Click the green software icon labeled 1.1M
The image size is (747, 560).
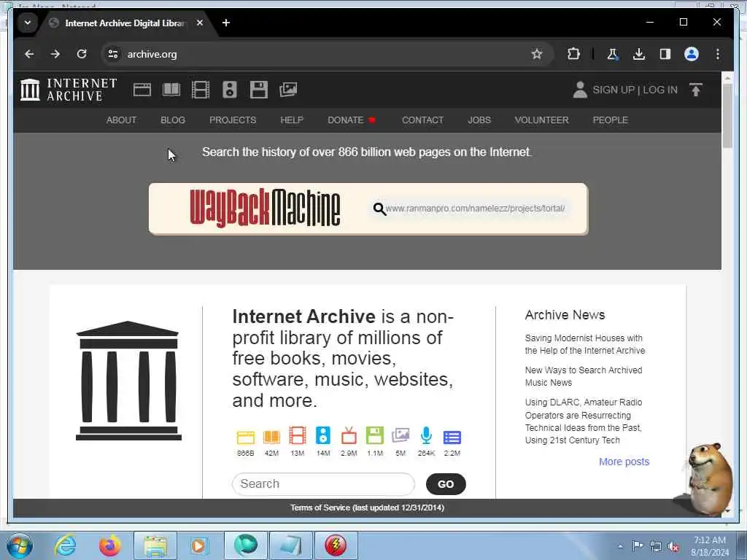[x=375, y=436]
